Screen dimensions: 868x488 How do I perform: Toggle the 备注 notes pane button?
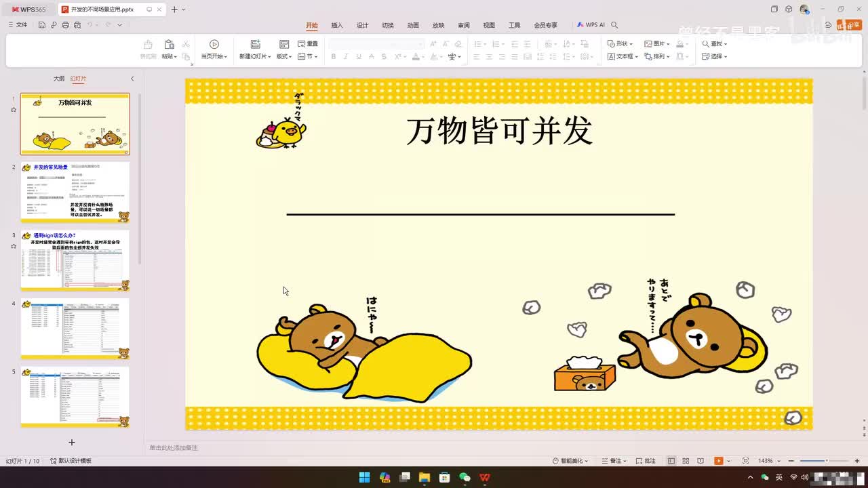coord(614,461)
